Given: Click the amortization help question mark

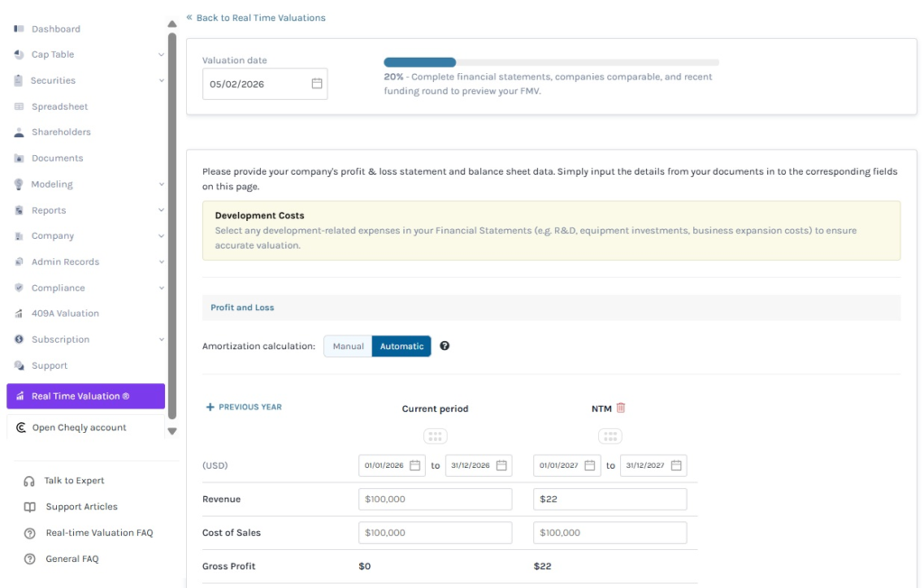Looking at the screenshot, I should point(444,345).
